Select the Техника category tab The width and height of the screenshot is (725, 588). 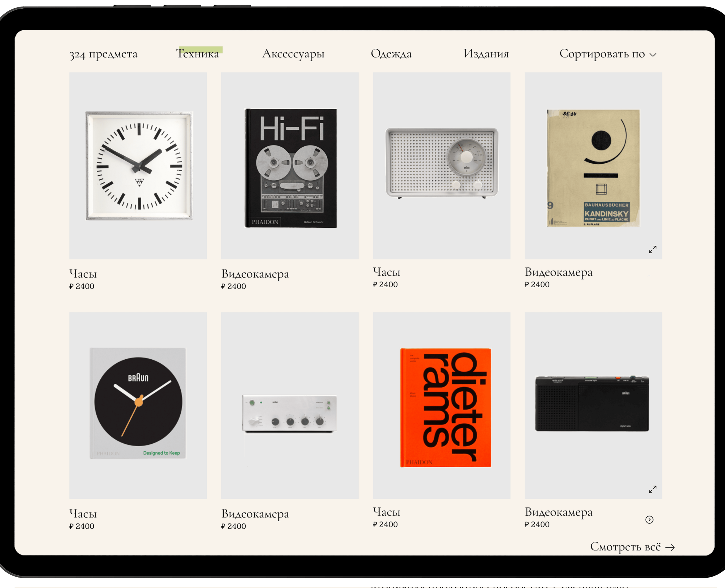198,53
